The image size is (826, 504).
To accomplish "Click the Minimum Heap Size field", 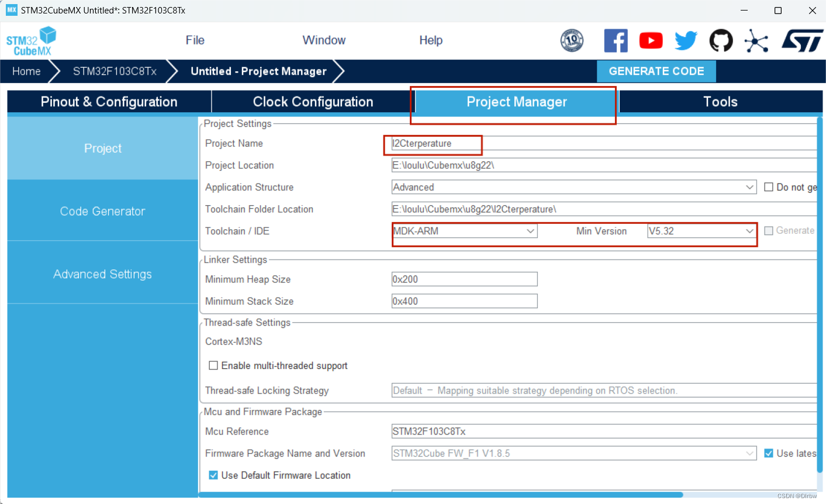I will pyautogui.click(x=464, y=279).
